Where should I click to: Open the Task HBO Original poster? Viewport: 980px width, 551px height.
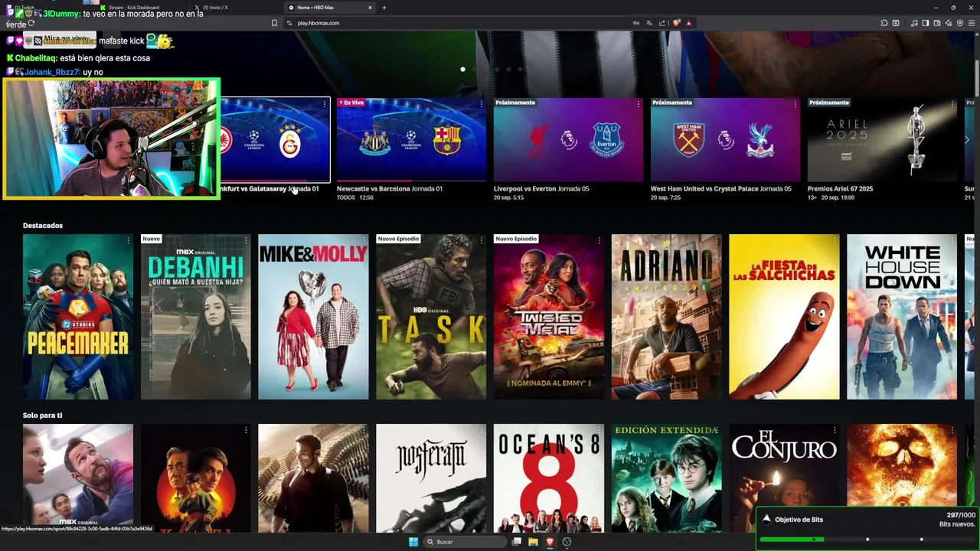pos(431,317)
